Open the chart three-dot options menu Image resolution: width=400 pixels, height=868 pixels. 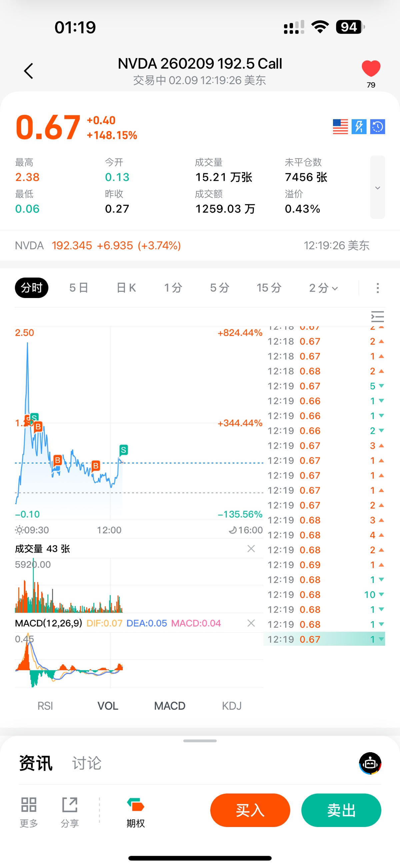(x=377, y=288)
